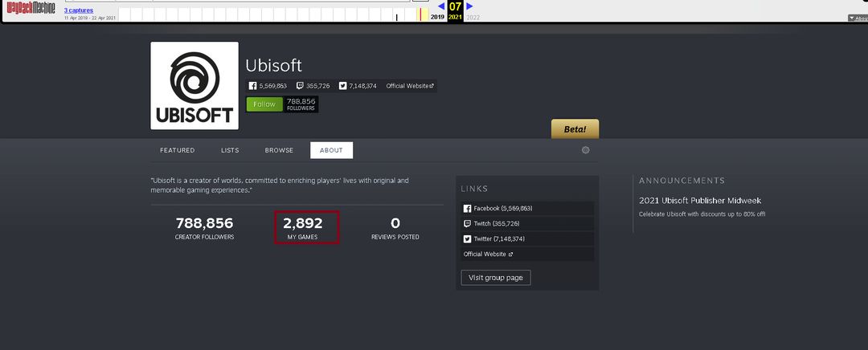Click 2,892 My Games stat
This screenshot has height=350, width=868.
303,227
